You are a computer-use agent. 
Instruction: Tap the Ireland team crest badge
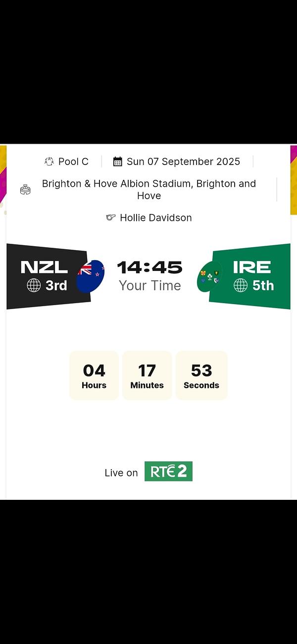[x=209, y=276]
